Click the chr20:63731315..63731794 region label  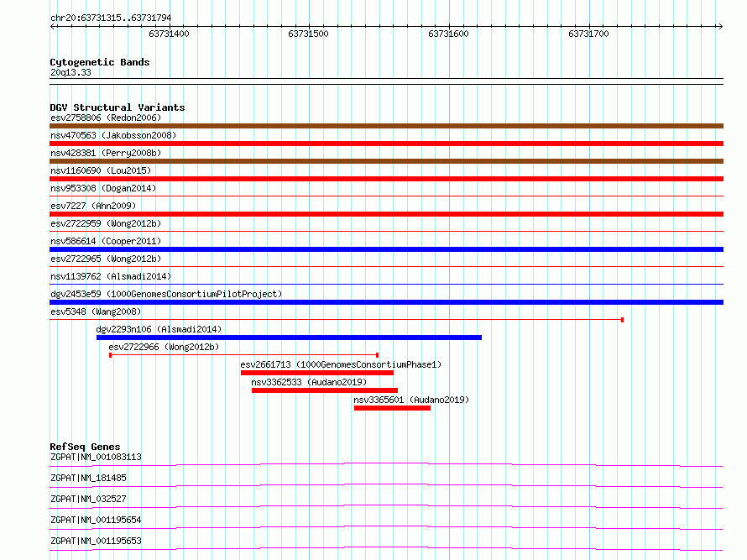click(x=111, y=18)
